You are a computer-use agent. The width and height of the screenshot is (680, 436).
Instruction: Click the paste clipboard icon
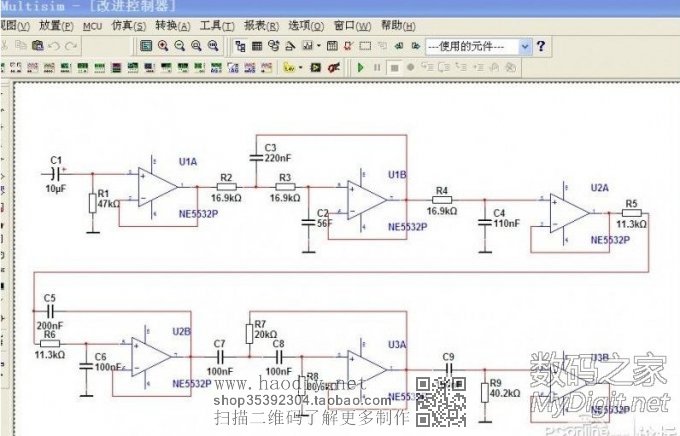click(37, 46)
